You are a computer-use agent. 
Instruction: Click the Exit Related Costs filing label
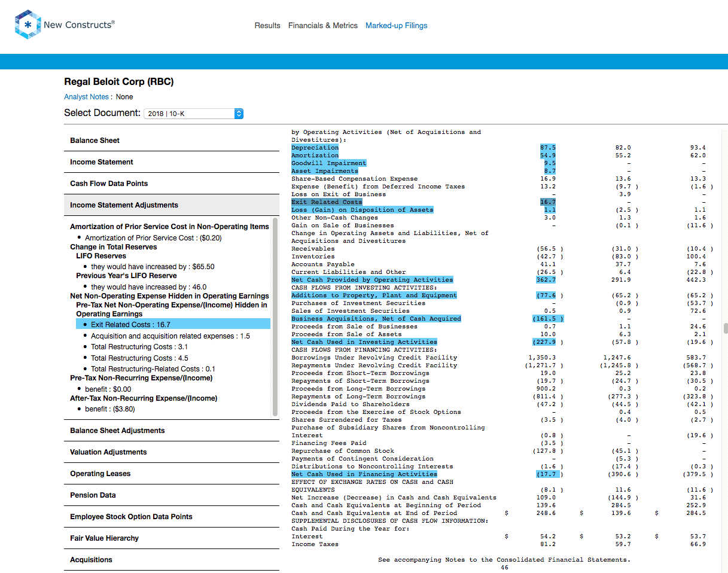click(327, 202)
